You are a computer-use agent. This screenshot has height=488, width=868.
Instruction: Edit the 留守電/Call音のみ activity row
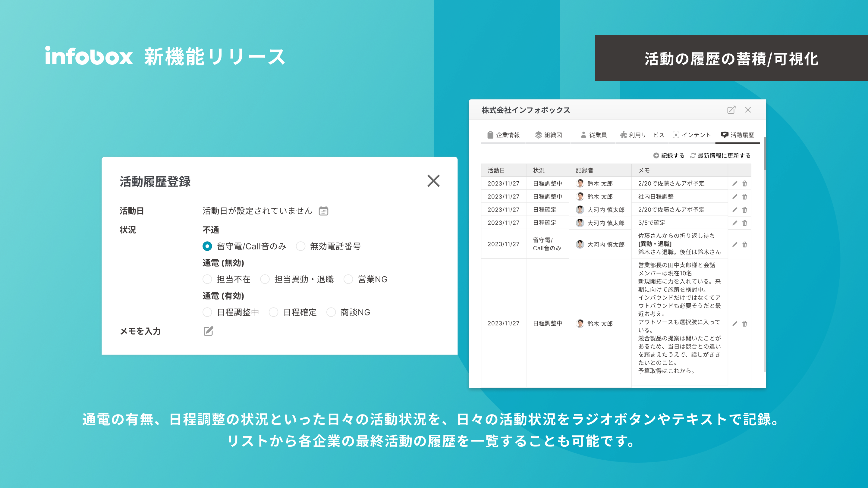(734, 244)
